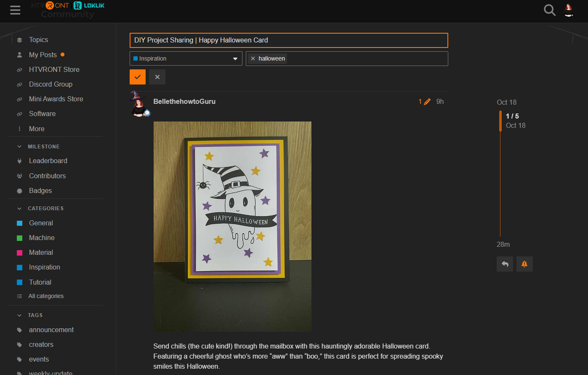The height and width of the screenshot is (375, 588).
Task: Edit the topic title input field
Action: [289, 40]
